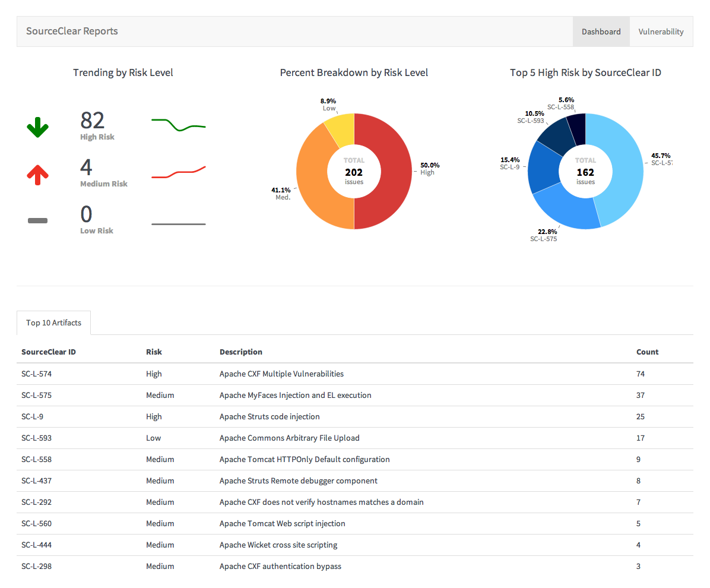Image resolution: width=710 pixels, height=588 pixels.
Task: Click the SourceClear ID column header
Action: pos(49,352)
